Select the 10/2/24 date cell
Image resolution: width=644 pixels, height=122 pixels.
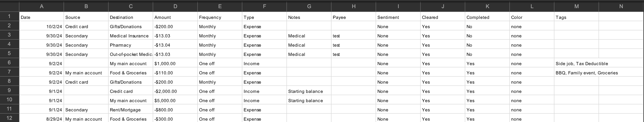(41, 27)
